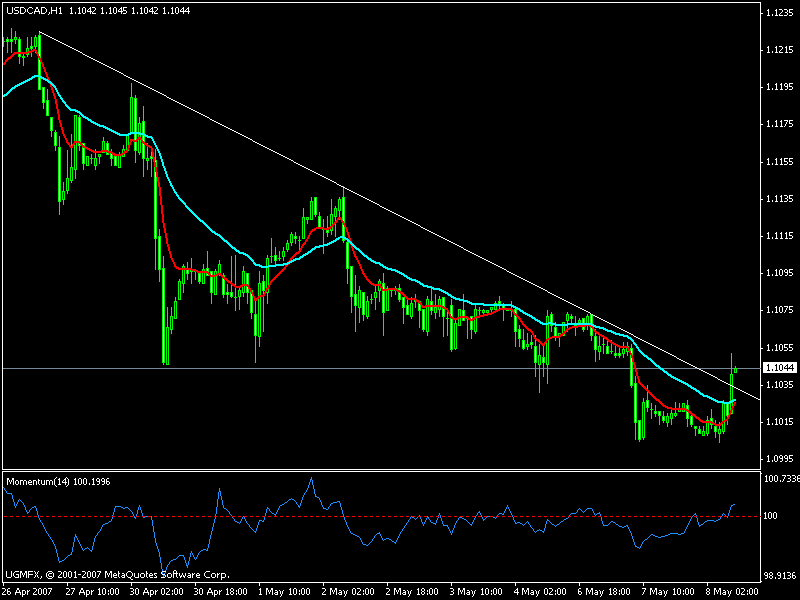The width and height of the screenshot is (800, 600).
Task: Click the 26 Apr 2007 date label
Action: 27,591
